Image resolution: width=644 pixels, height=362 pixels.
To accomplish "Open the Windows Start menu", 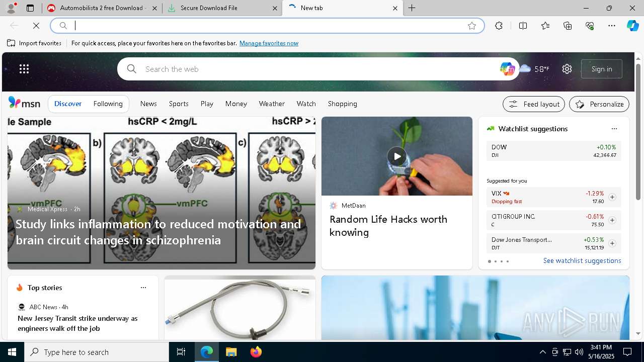I will click(x=12, y=352).
